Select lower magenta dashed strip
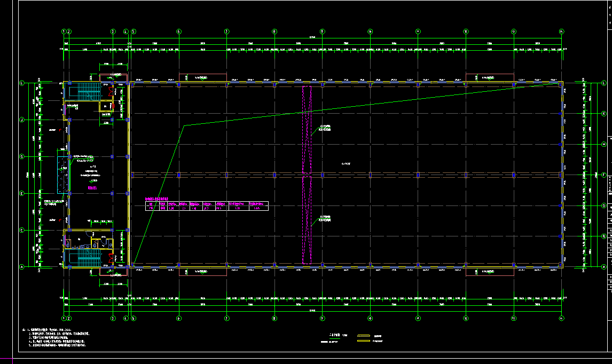612x364 pixels. pyautogui.click(x=307, y=220)
